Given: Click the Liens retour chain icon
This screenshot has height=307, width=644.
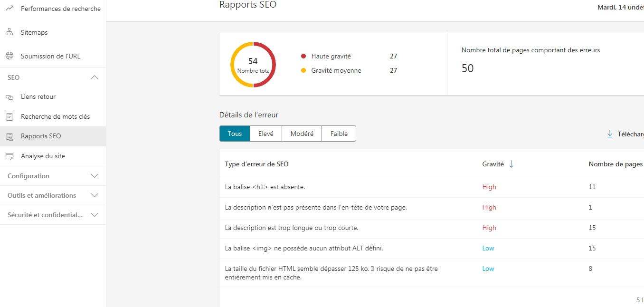Looking at the screenshot, I should pos(9,97).
